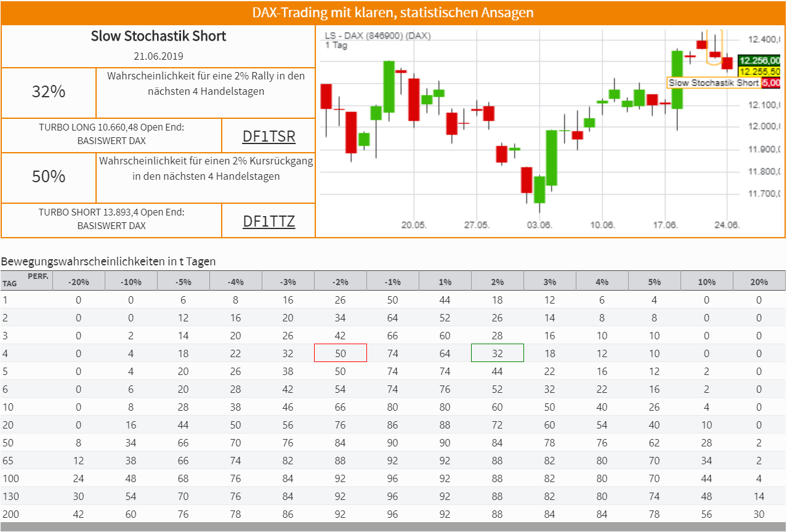Click the 2% Rally probability description text
This screenshot has width=787, height=532.
pyautogui.click(x=206, y=84)
